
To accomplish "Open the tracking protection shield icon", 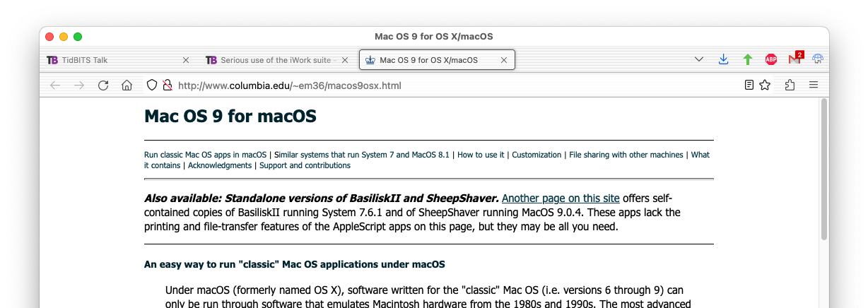I will [152, 85].
